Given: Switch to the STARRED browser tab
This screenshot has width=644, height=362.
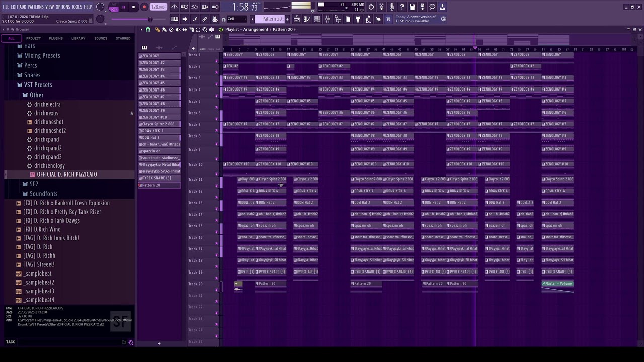Looking at the screenshot, I should coord(123,38).
